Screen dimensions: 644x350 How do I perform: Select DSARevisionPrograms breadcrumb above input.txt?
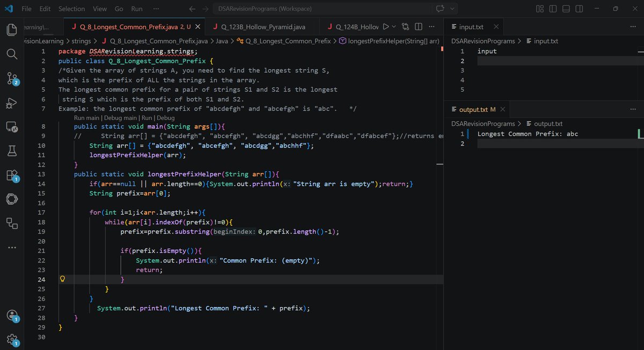pyautogui.click(x=483, y=41)
